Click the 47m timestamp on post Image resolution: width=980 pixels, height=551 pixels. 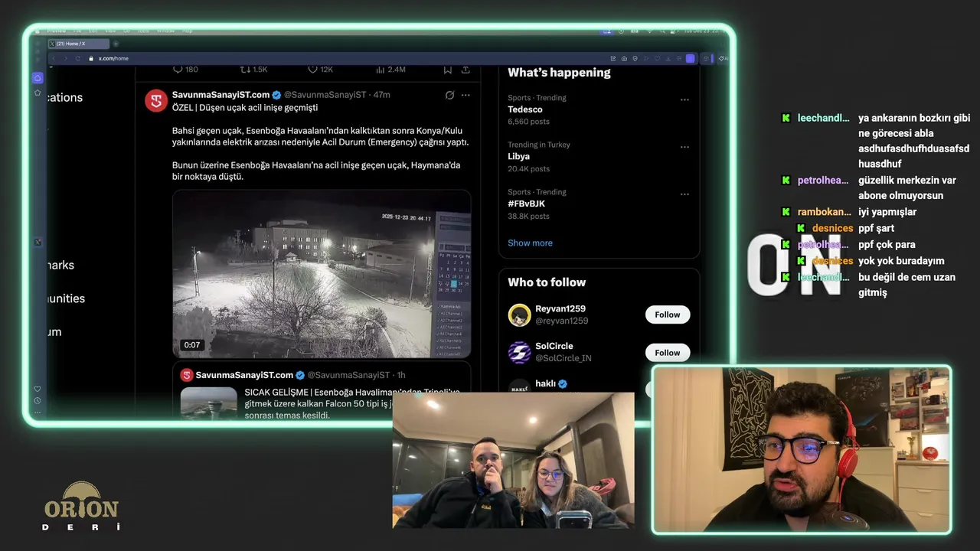(381, 95)
